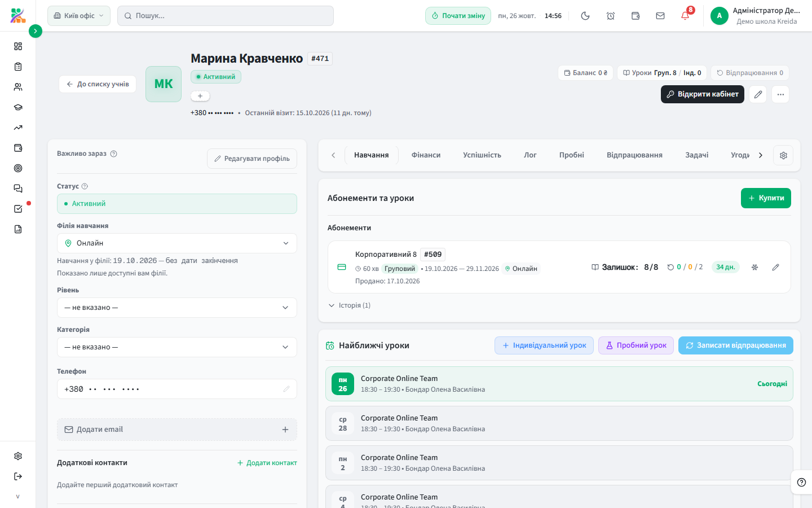Viewport: 812px width, 508px height.
Task: Open the Категорія dropdown
Action: pyautogui.click(x=177, y=347)
